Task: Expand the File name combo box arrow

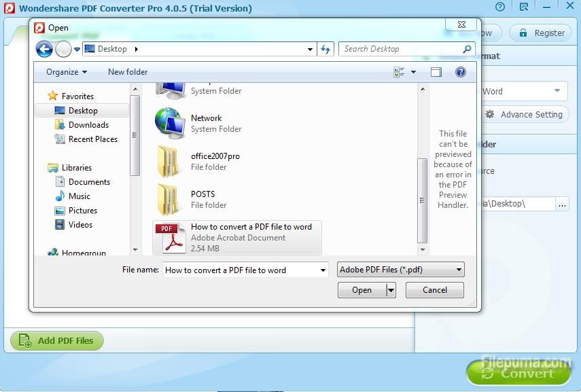Action: 323,270
